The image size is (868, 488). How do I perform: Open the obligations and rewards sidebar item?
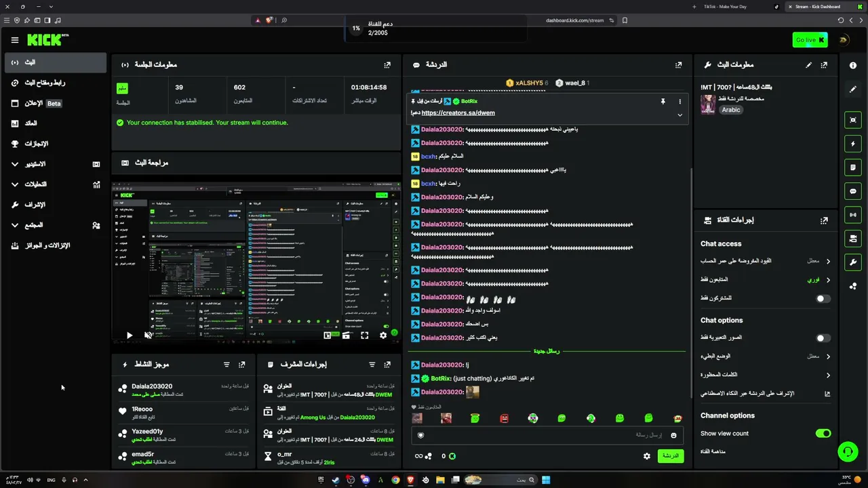[56, 245]
